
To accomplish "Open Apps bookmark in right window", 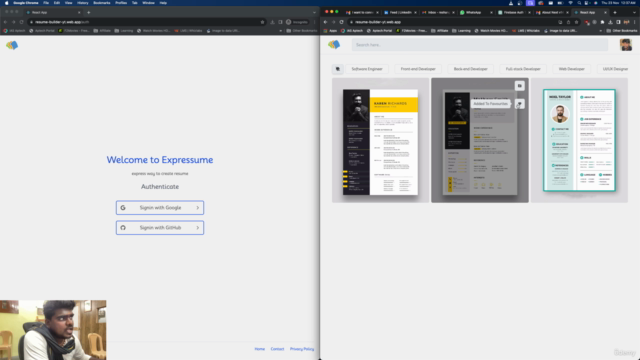I will pos(331,31).
